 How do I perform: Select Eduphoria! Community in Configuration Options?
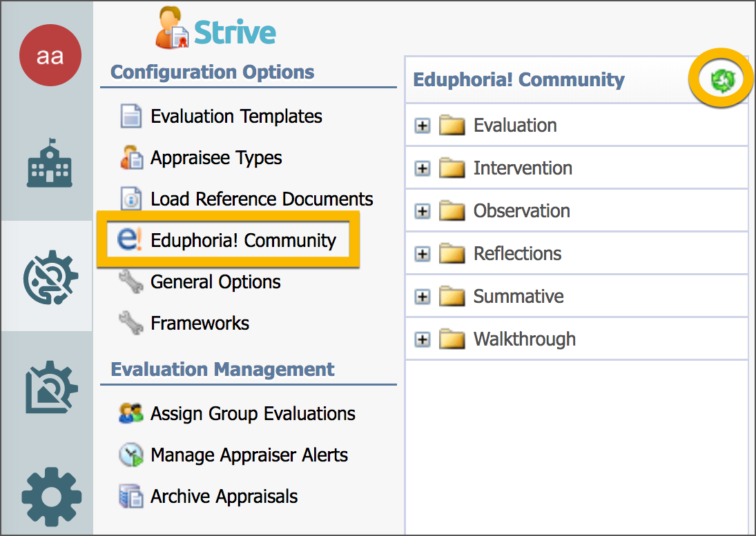tap(244, 240)
